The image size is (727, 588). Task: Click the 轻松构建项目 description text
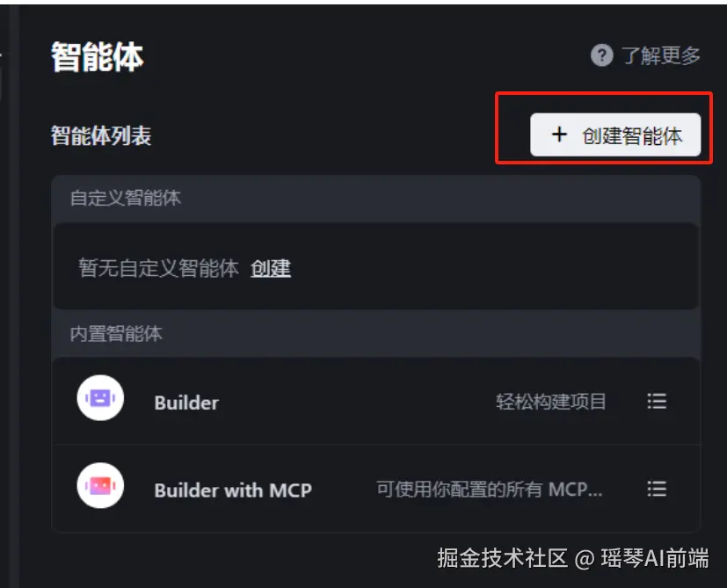click(551, 402)
